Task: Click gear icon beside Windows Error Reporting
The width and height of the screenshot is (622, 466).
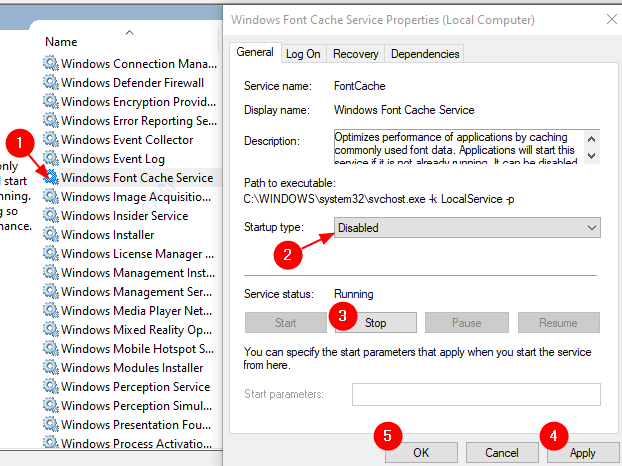Action: pyautogui.click(x=51, y=121)
